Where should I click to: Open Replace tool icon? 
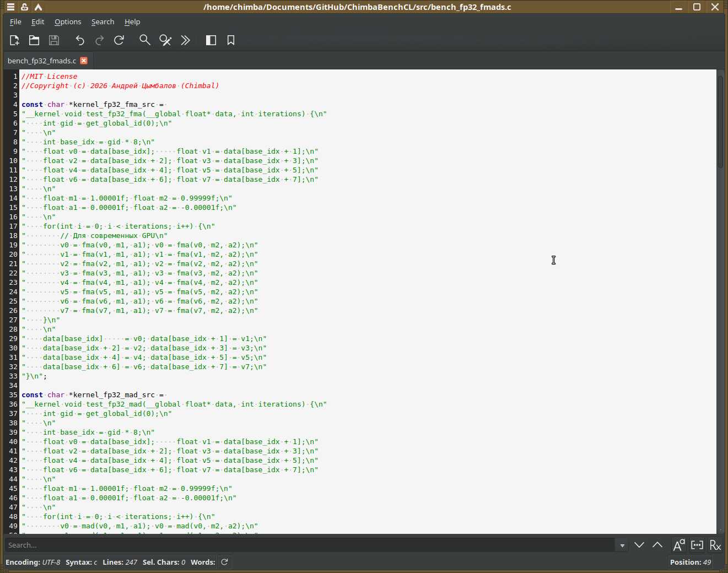coord(165,40)
